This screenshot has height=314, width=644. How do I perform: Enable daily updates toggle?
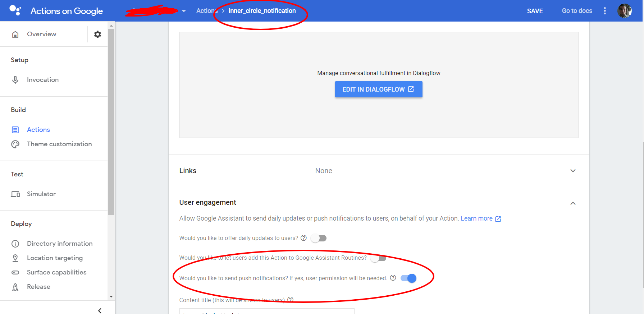pos(319,238)
